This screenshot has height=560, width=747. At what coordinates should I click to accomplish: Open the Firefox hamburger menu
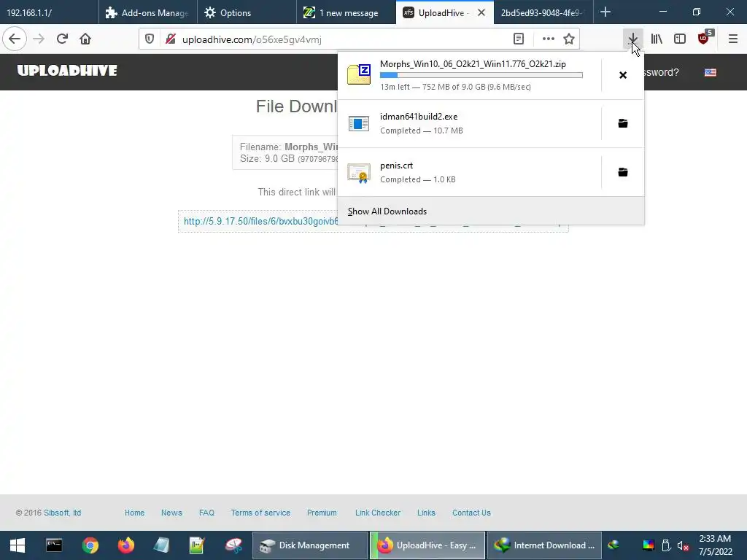point(733,39)
